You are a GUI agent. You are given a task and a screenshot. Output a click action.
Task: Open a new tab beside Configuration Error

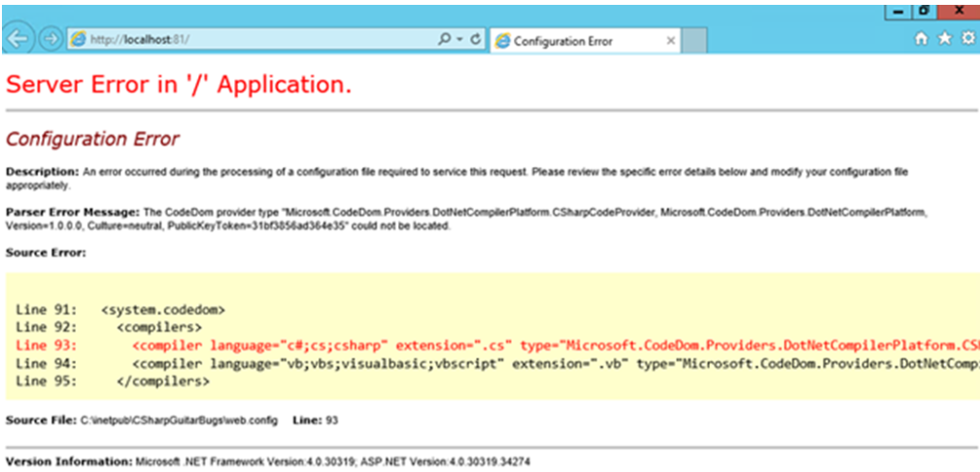(x=693, y=41)
